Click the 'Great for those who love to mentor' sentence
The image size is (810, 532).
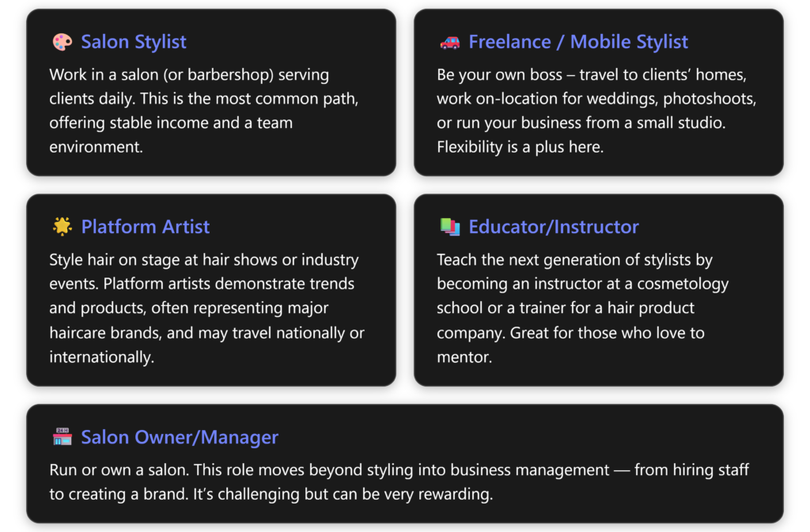click(x=607, y=333)
